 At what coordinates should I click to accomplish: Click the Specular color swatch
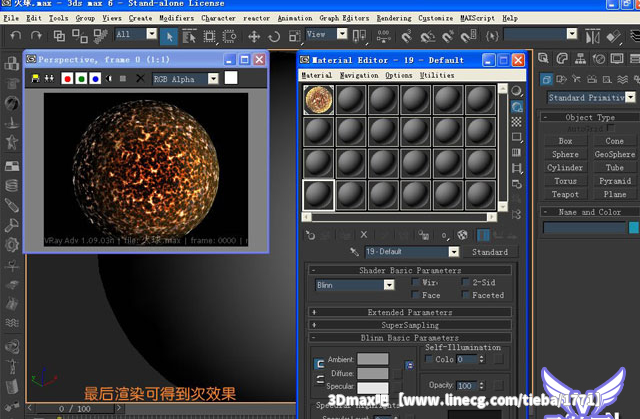[x=373, y=387]
